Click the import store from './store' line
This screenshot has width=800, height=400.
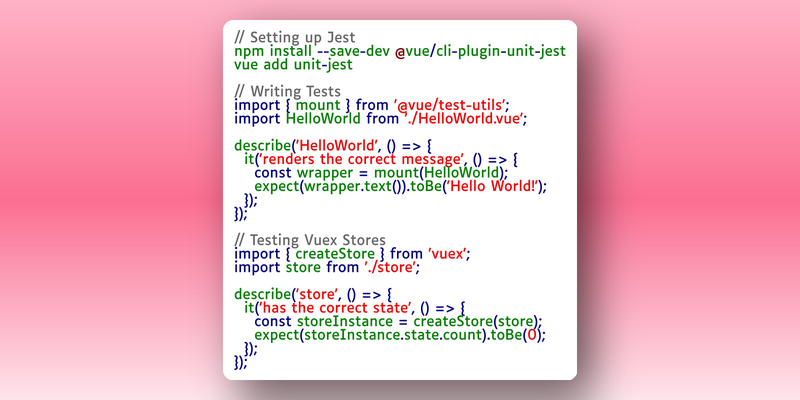click(327, 267)
